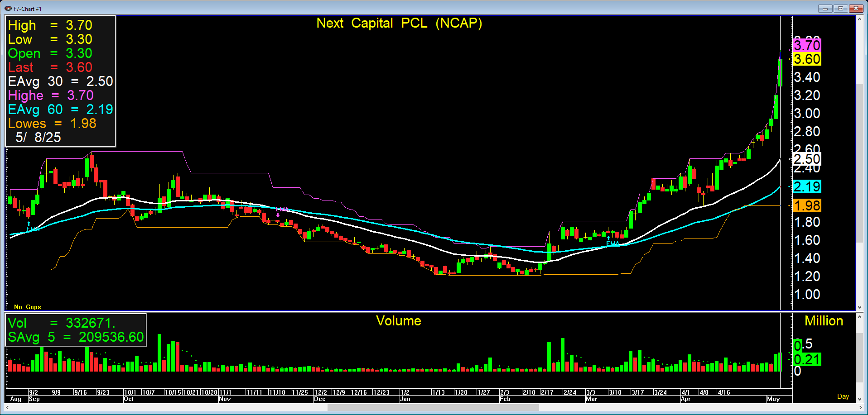Click the 'Volume' pane title
This screenshot has width=868, height=415.
point(399,321)
